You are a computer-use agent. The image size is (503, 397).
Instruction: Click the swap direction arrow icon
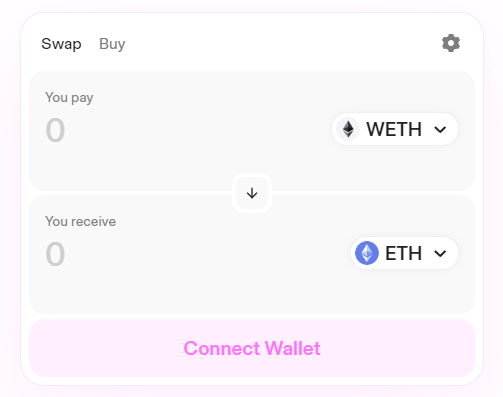pos(252,193)
